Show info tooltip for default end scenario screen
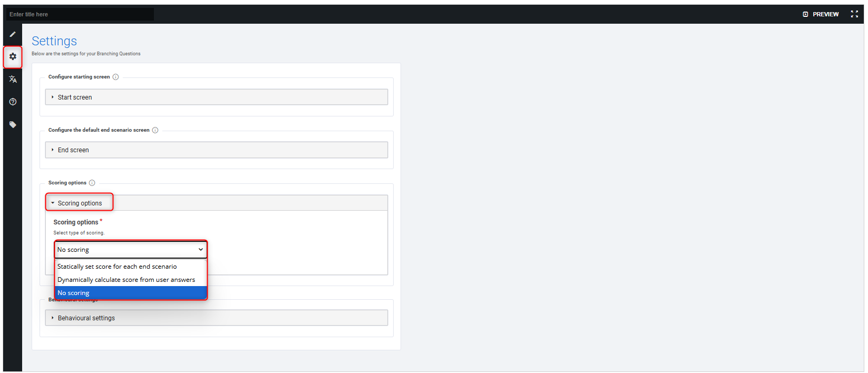Screen dimensions: 868x373 pyautogui.click(x=155, y=130)
